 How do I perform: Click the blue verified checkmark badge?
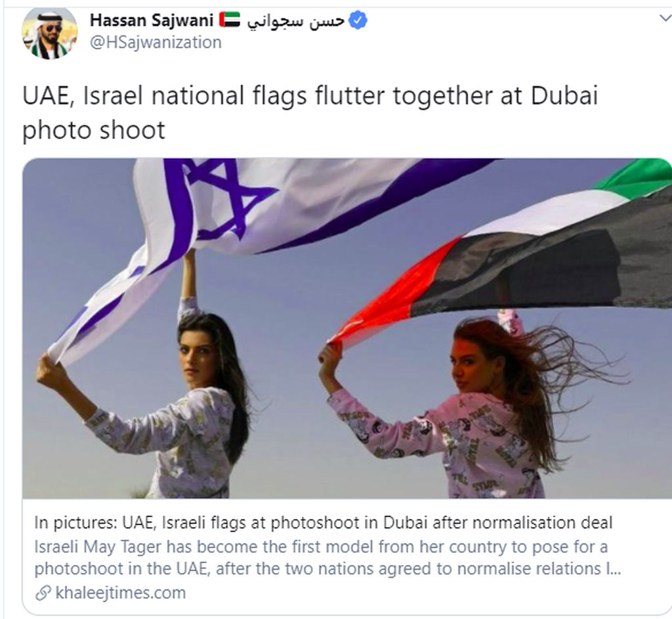[358, 20]
